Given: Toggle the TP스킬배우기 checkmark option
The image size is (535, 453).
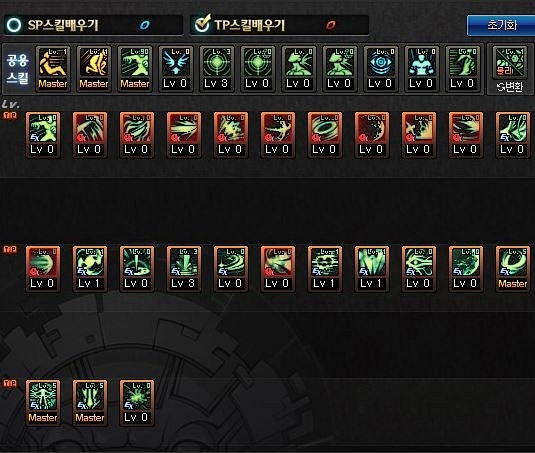Looking at the screenshot, I should (x=202, y=24).
